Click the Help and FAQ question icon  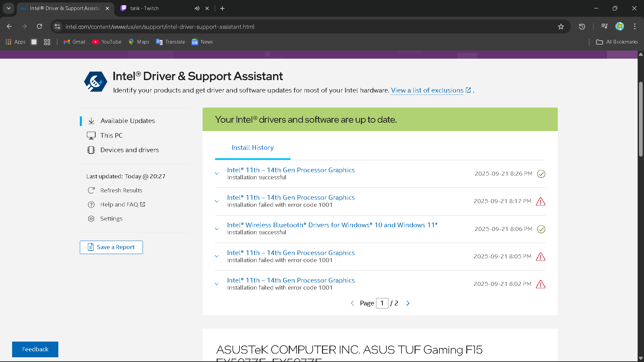91,204
